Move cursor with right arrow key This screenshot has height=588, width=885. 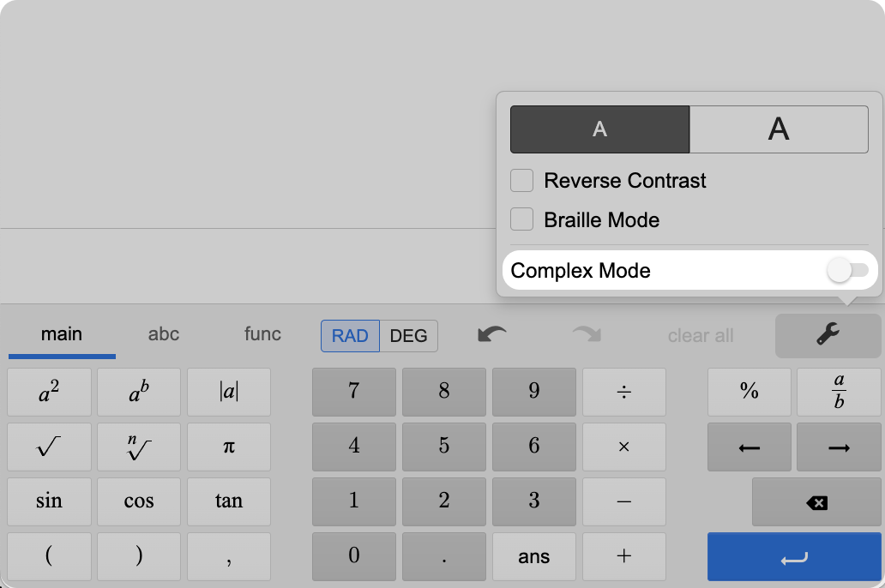839,447
